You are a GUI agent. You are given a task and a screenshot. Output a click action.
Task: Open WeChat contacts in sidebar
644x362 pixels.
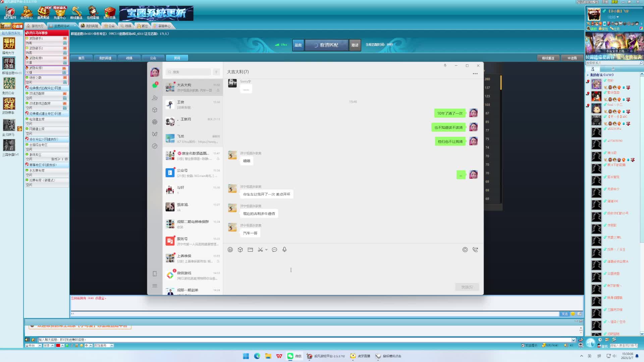(155, 98)
